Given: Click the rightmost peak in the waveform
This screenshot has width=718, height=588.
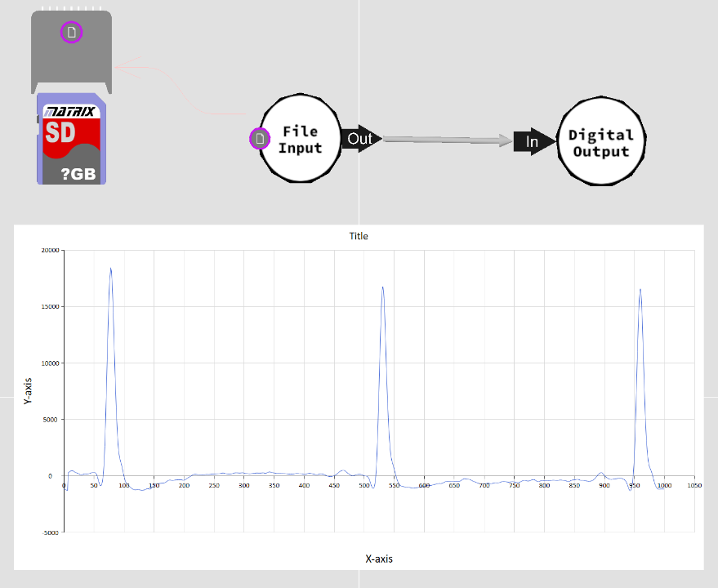Looking at the screenshot, I should point(640,290).
